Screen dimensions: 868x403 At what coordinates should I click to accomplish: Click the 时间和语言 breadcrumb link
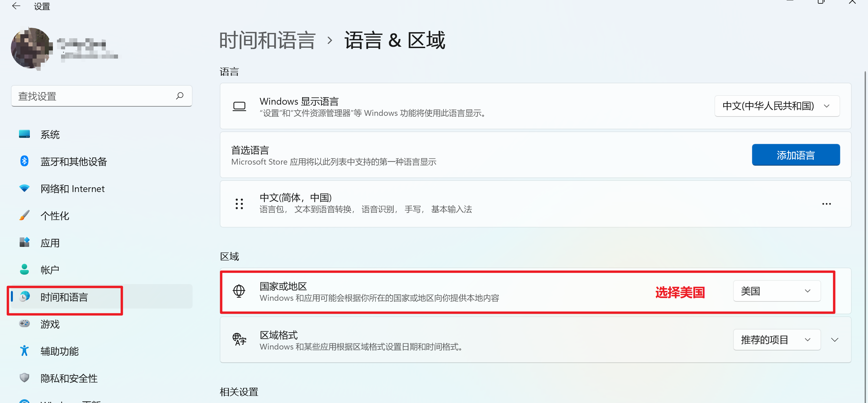click(268, 40)
